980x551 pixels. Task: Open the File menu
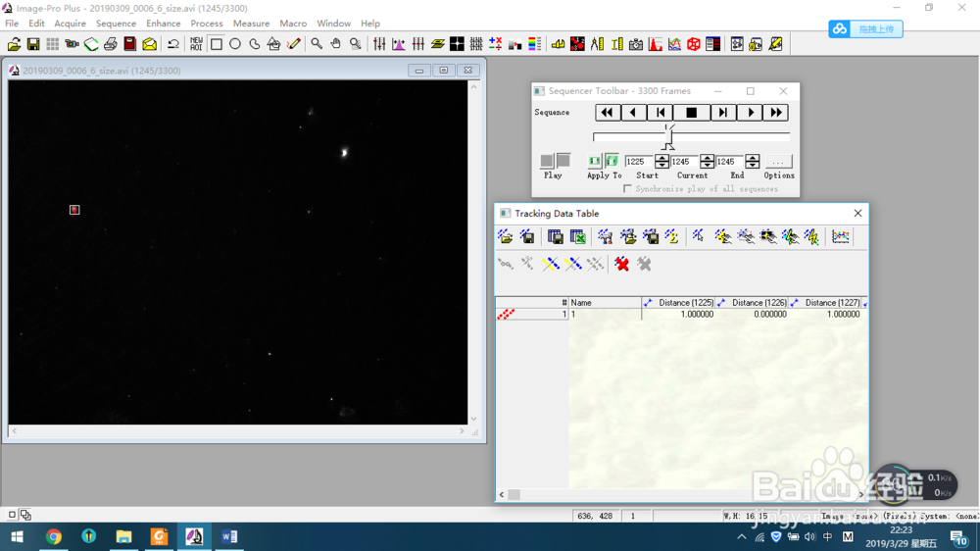pos(12,24)
